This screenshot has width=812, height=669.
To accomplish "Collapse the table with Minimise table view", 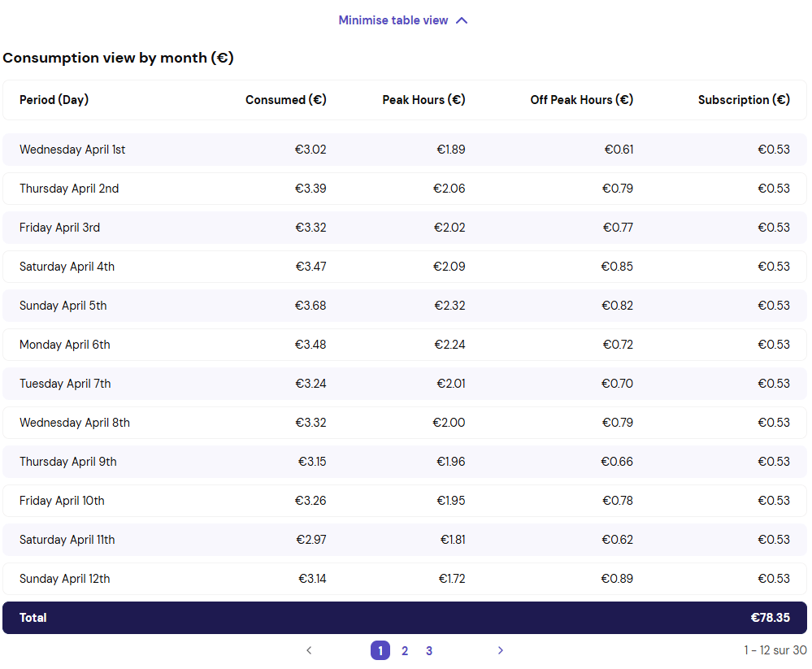I will click(x=403, y=20).
